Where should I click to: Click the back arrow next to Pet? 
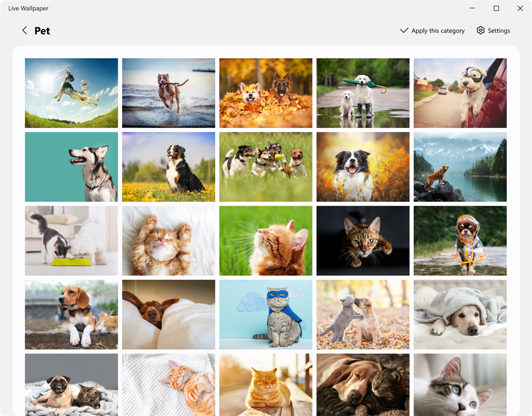(x=24, y=30)
